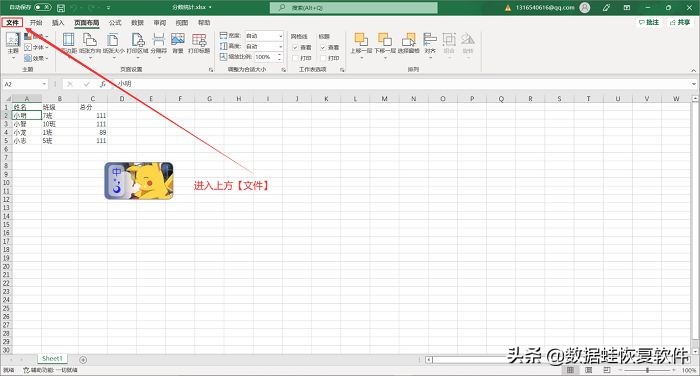This screenshot has width=700, height=376.
Task: Collapse the ribbon with the chevron
Action: (x=693, y=70)
